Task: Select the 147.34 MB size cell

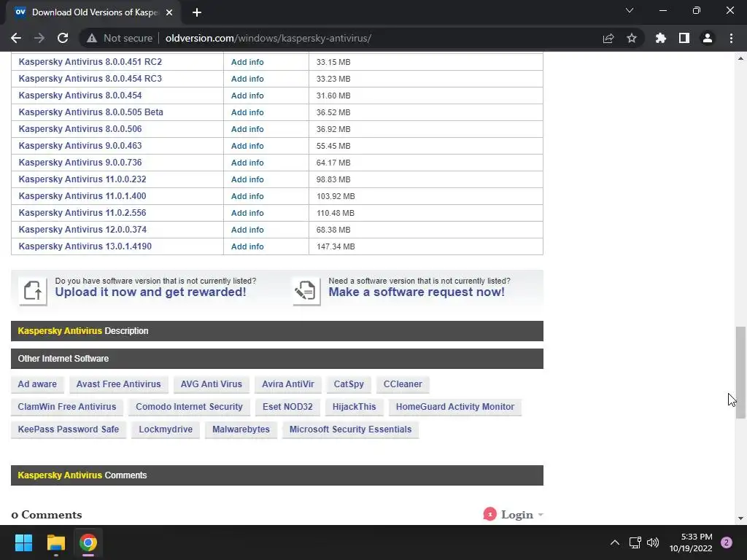Action: [x=426, y=246]
